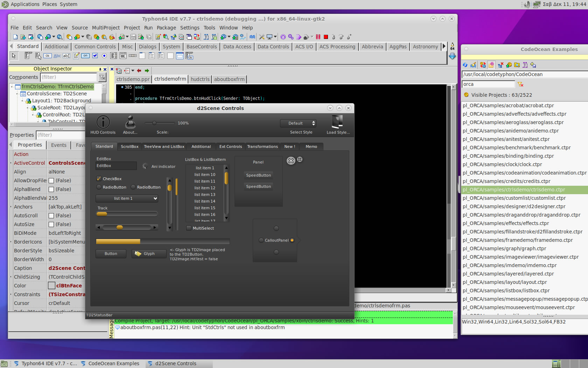Switch to CodeOcean Examples in taskbar
588x368 pixels.
[x=110, y=363]
